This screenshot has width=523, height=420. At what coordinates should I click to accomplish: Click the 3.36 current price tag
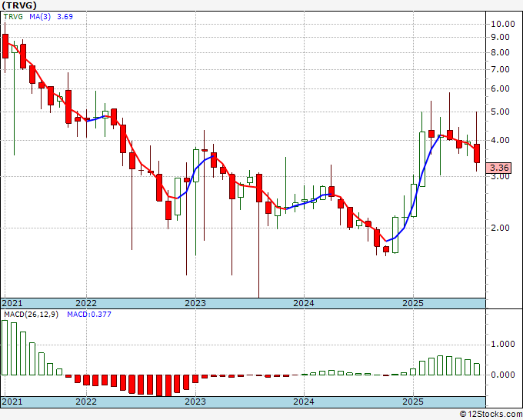pos(498,168)
